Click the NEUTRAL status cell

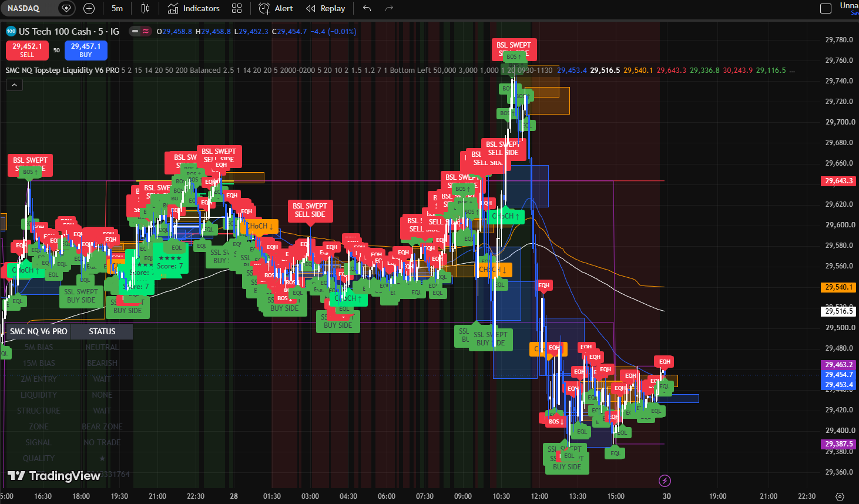(x=102, y=347)
